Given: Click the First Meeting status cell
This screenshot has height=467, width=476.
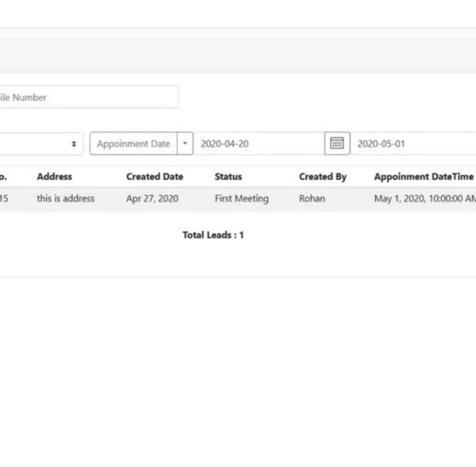Looking at the screenshot, I should 241,199.
